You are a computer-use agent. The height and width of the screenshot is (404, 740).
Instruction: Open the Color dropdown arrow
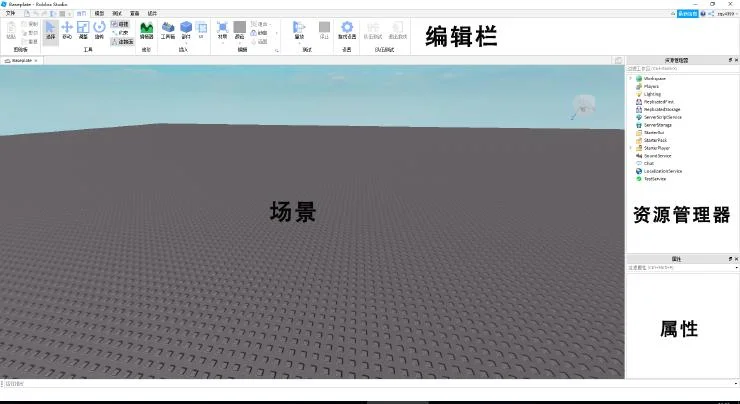pyautogui.click(x=240, y=43)
